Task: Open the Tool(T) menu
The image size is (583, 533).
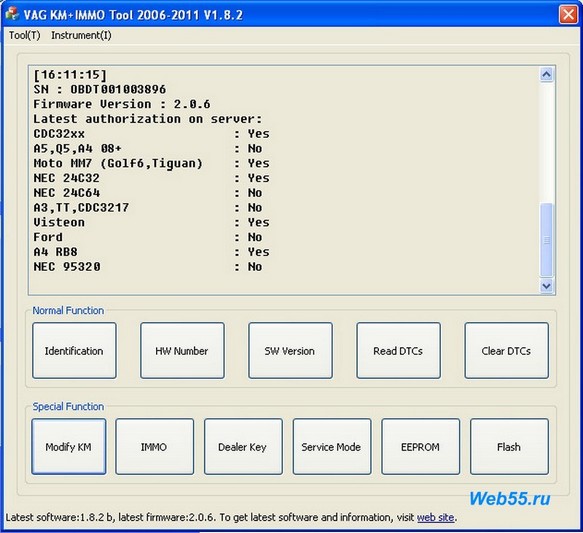Action: tap(25, 35)
